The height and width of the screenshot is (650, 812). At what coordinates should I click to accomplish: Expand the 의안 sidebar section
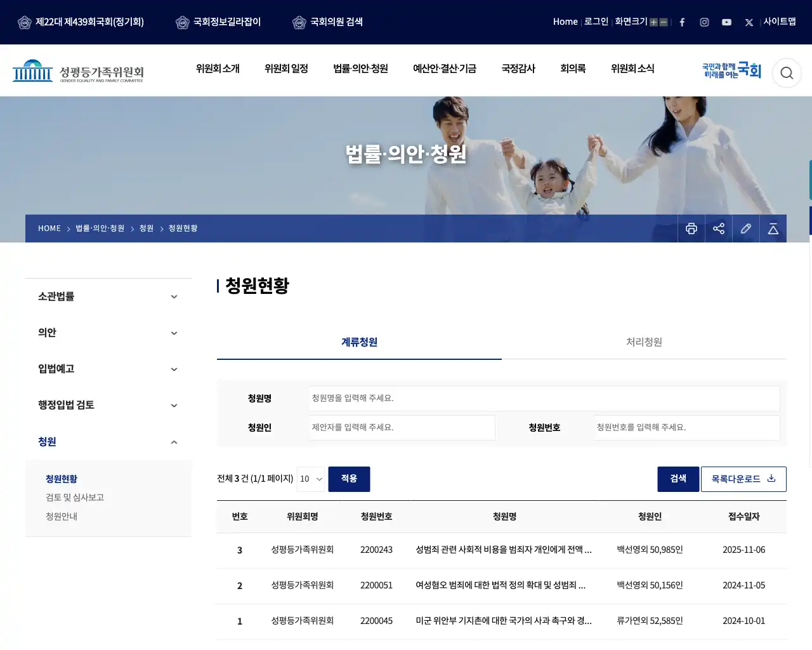tap(108, 333)
